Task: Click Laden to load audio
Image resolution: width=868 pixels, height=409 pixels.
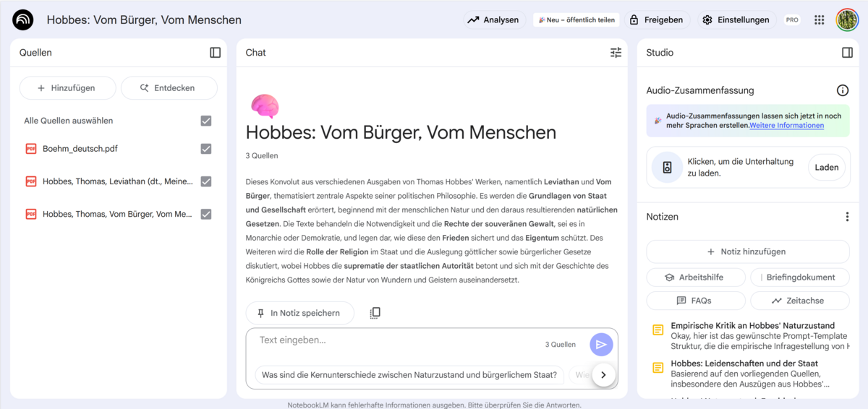Action: point(826,168)
